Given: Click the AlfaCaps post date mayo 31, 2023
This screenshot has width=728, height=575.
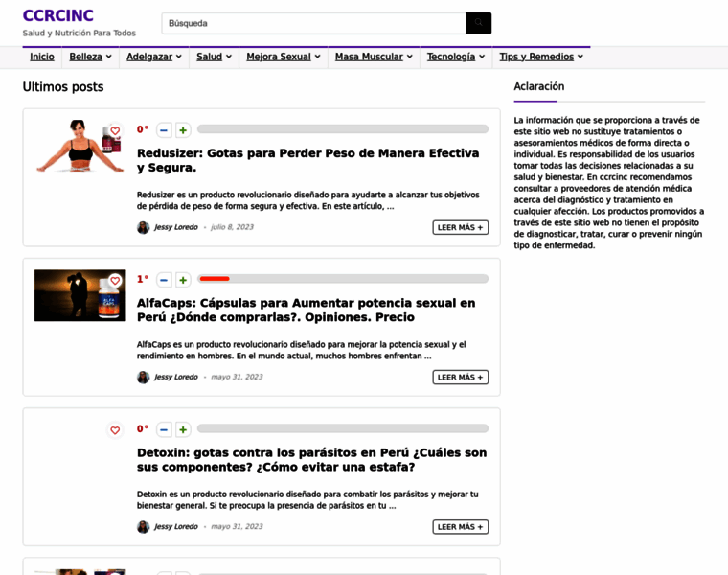Looking at the screenshot, I should pyautogui.click(x=237, y=377).
